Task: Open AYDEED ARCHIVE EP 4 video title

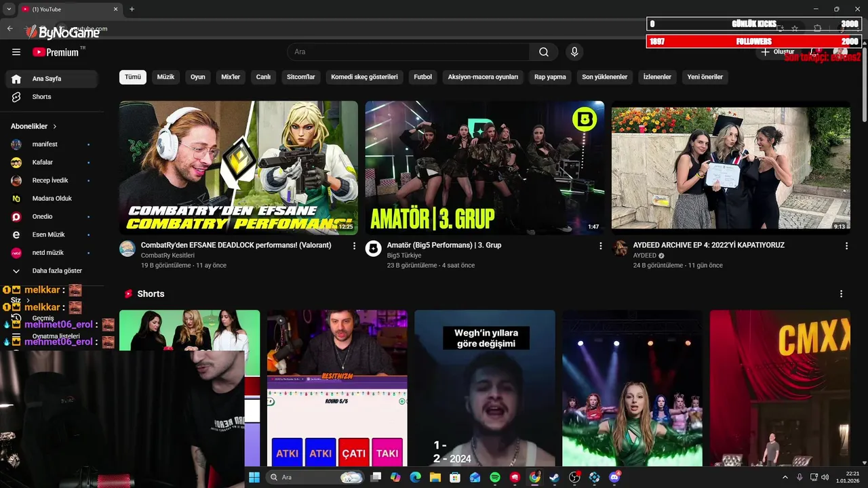Action: coord(709,245)
